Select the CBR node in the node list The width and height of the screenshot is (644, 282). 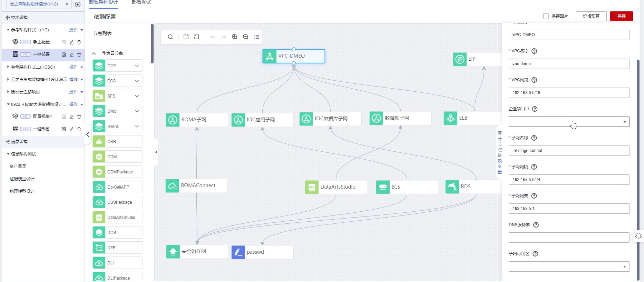click(118, 142)
